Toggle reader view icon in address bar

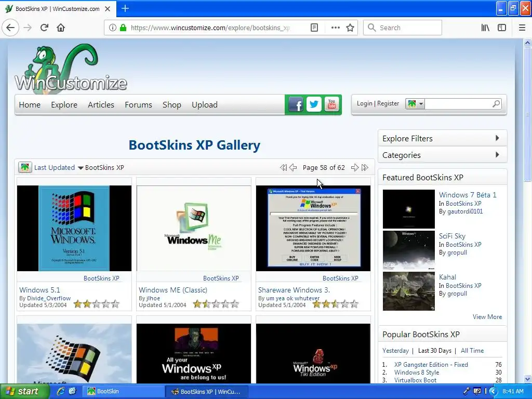point(314,28)
